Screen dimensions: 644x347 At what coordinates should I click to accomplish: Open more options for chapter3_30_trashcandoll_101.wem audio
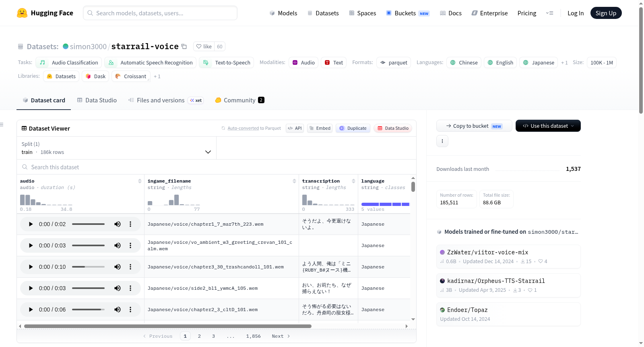(x=130, y=267)
